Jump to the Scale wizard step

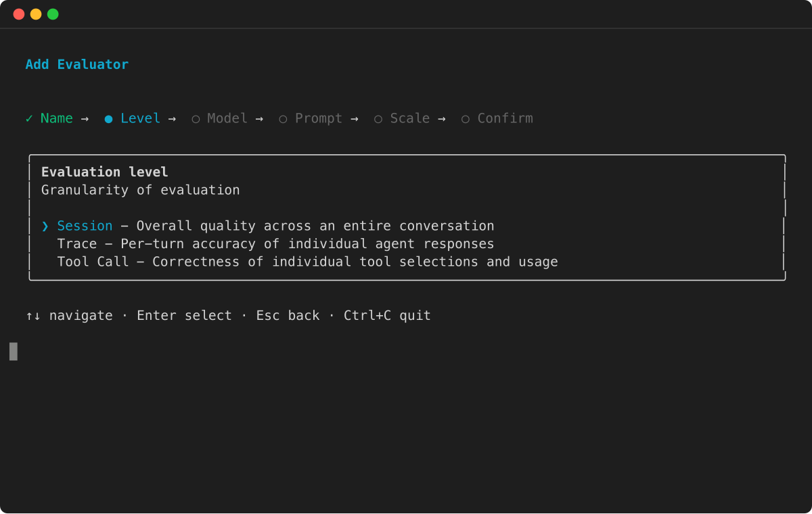click(409, 118)
